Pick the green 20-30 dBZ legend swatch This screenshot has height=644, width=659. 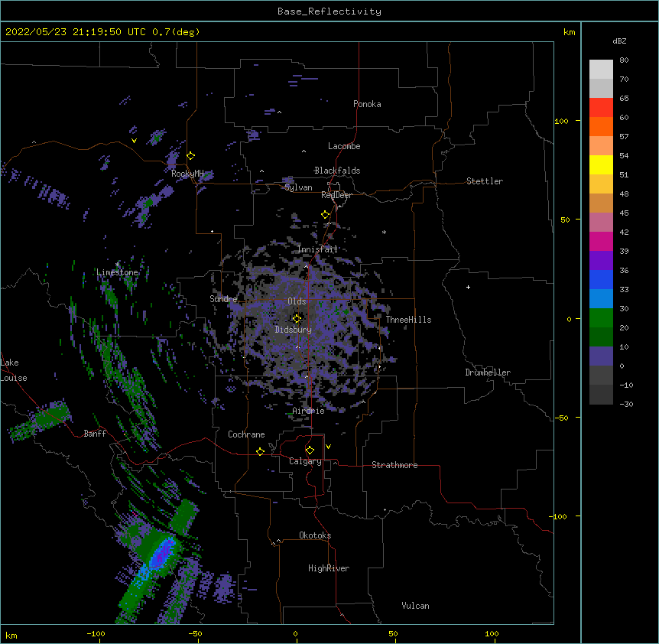[x=601, y=318]
